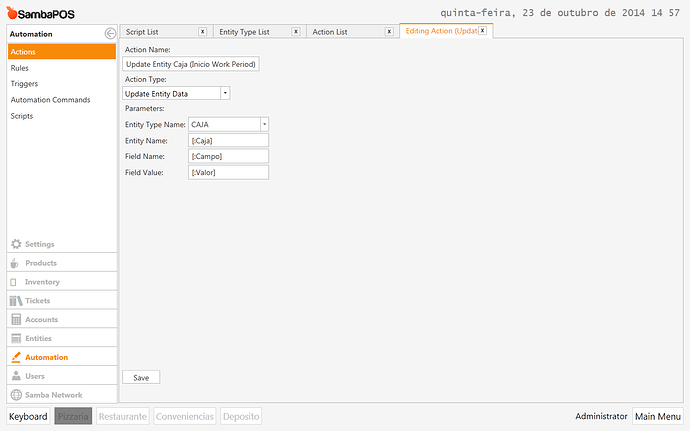
Task: Click the SambaPOS logo
Action: point(40,14)
